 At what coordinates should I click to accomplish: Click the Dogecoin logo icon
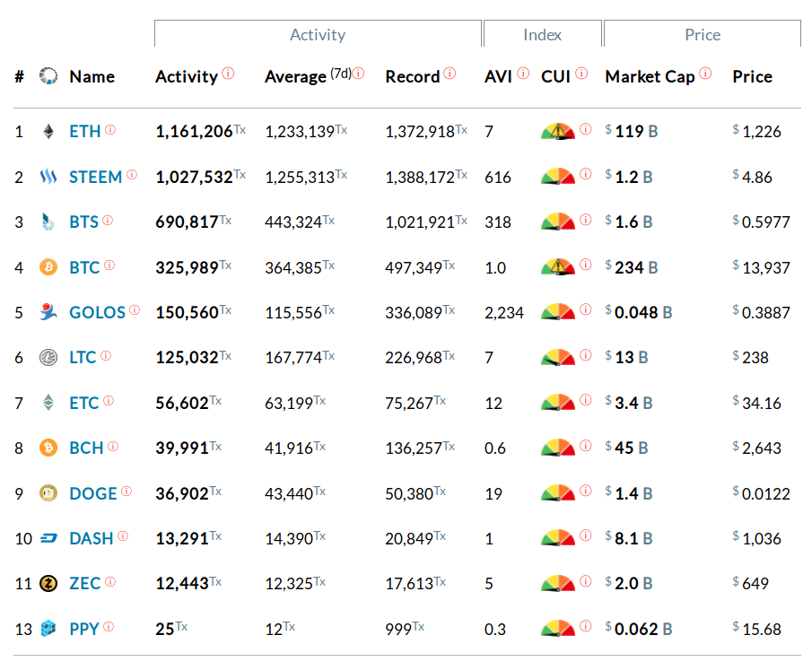click(48, 493)
